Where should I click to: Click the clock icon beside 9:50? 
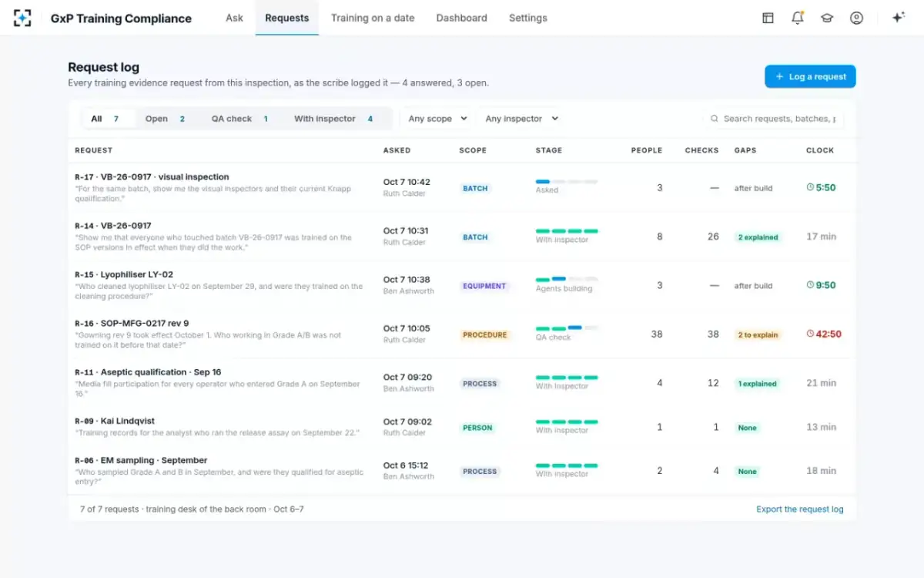coord(810,285)
